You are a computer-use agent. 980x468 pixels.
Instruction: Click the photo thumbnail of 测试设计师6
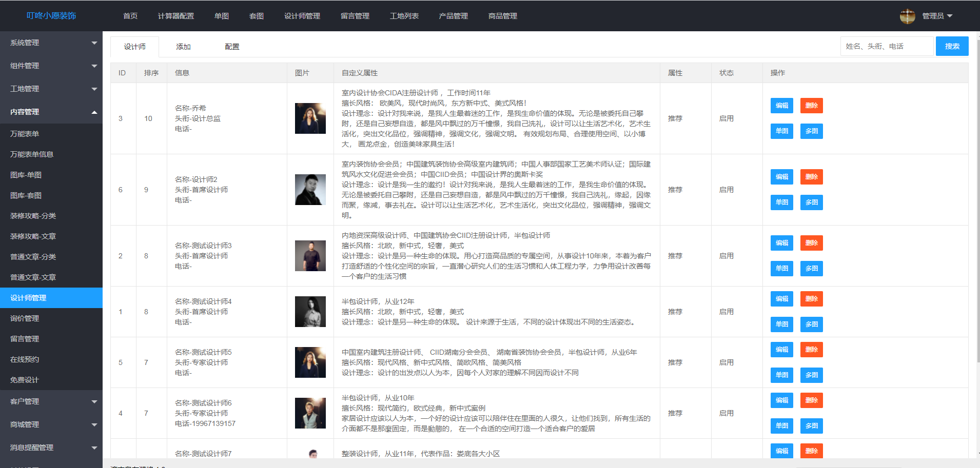coord(310,413)
